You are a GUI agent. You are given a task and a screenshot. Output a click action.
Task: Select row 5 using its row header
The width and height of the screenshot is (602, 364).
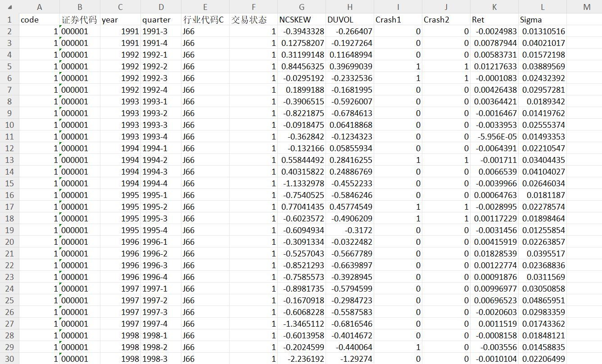9,67
